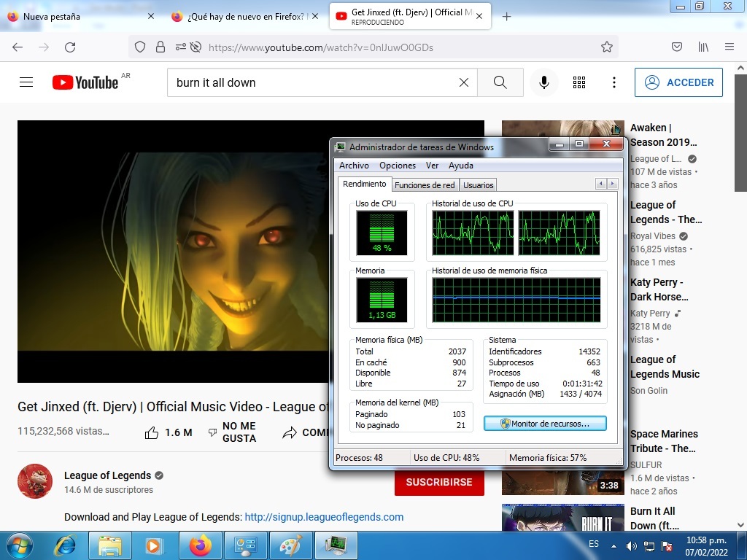Open Ver menu in Task Manager
The image size is (747, 560).
point(432,166)
